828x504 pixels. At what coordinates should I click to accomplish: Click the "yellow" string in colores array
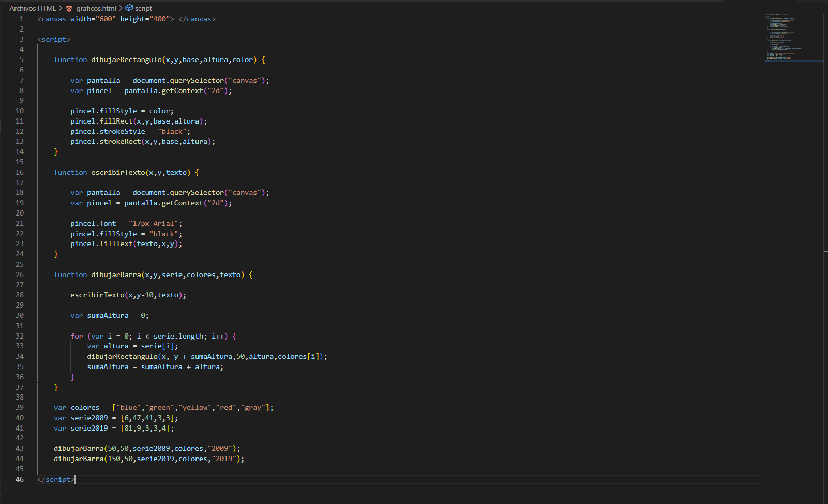click(x=195, y=407)
